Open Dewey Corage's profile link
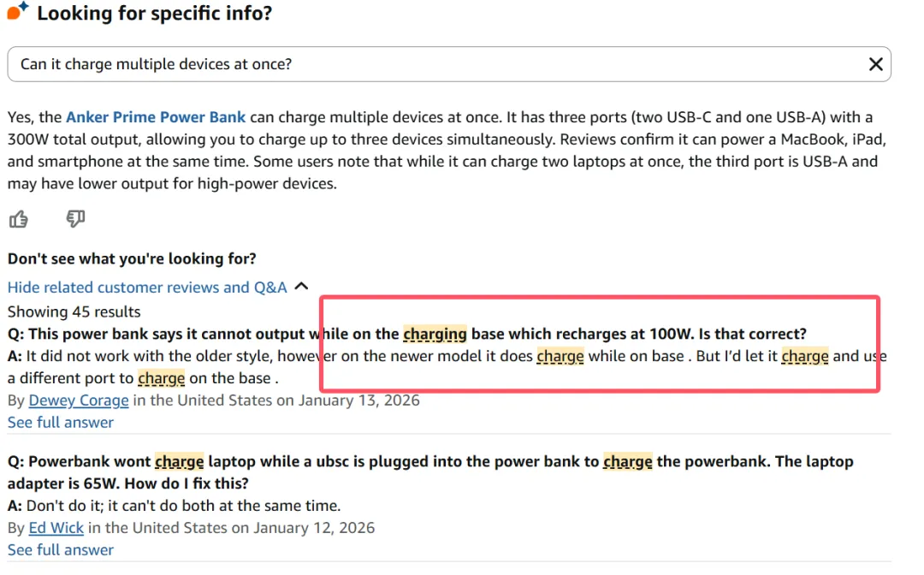Viewport: 924px width, 575px height. pos(79,400)
